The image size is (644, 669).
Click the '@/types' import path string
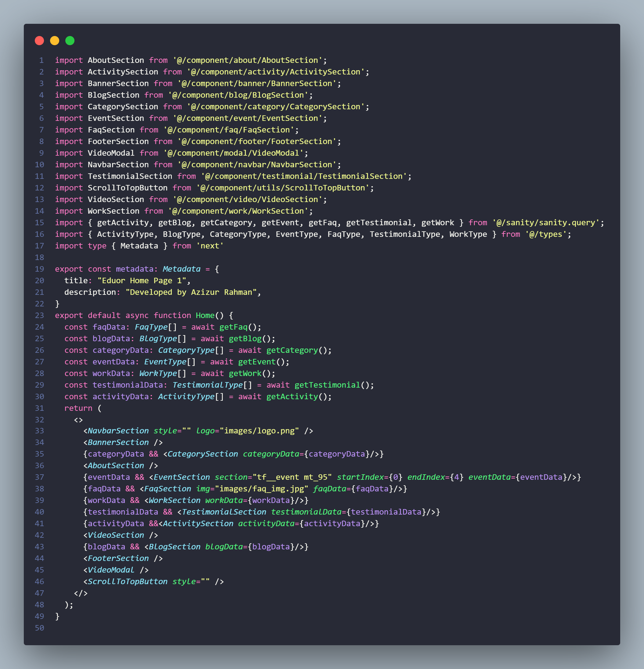pos(545,234)
